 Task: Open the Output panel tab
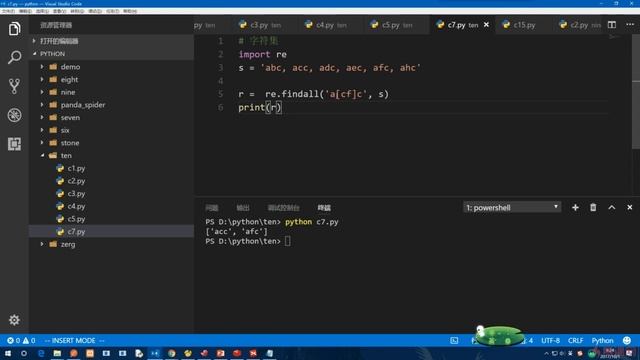click(243, 208)
